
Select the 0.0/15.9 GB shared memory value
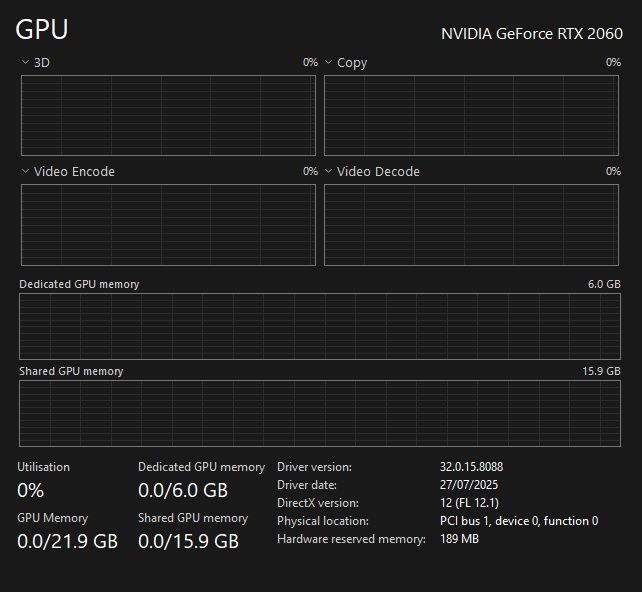(188, 542)
